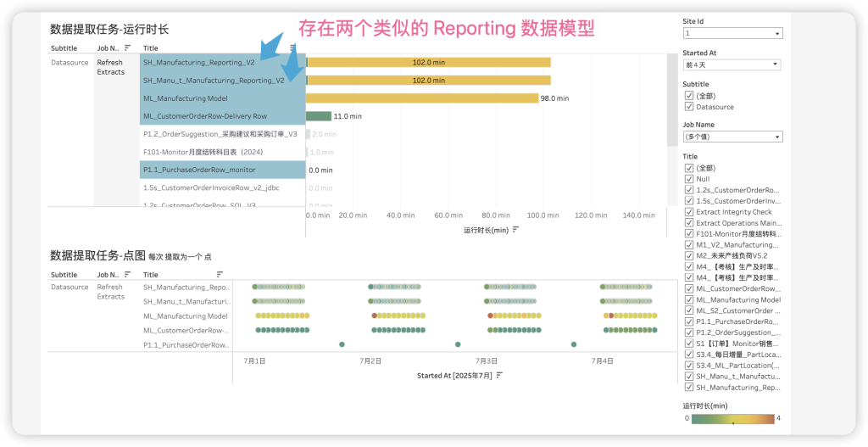The image size is (868, 447).
Task: Click the 98.0 min bar for ML_Manufacturing Model
Action: (422, 98)
